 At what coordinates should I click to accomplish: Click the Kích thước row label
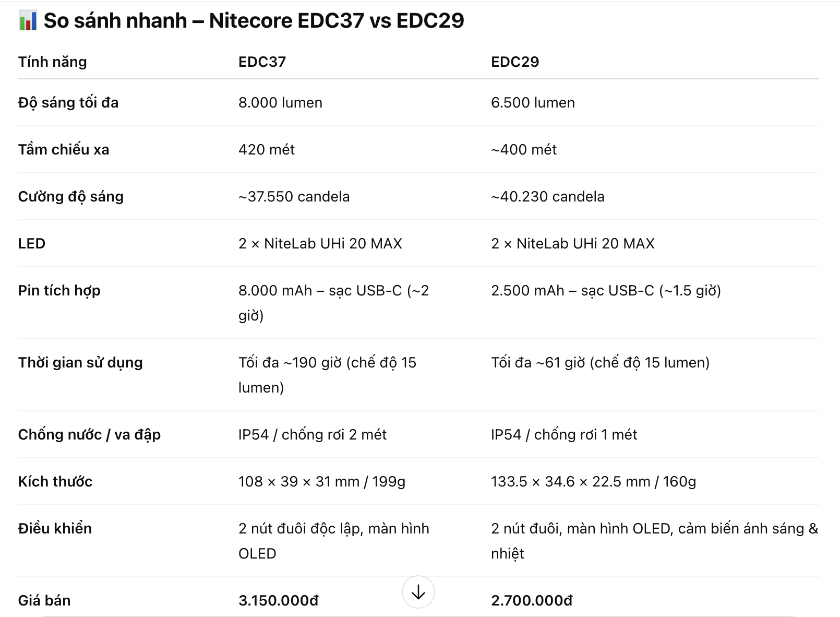(55, 481)
